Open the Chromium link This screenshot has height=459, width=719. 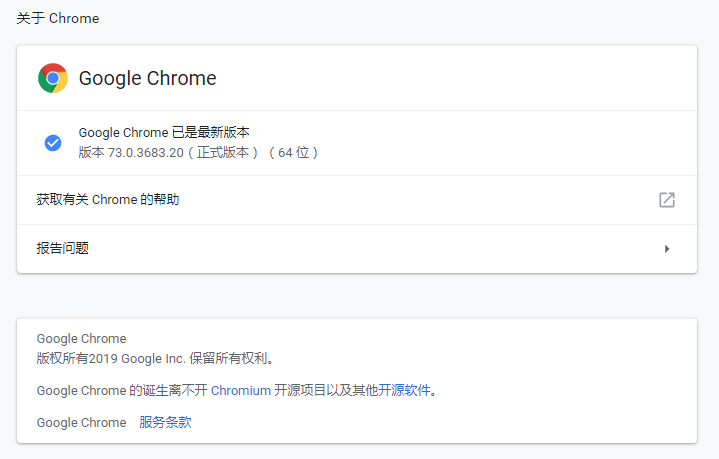point(241,390)
